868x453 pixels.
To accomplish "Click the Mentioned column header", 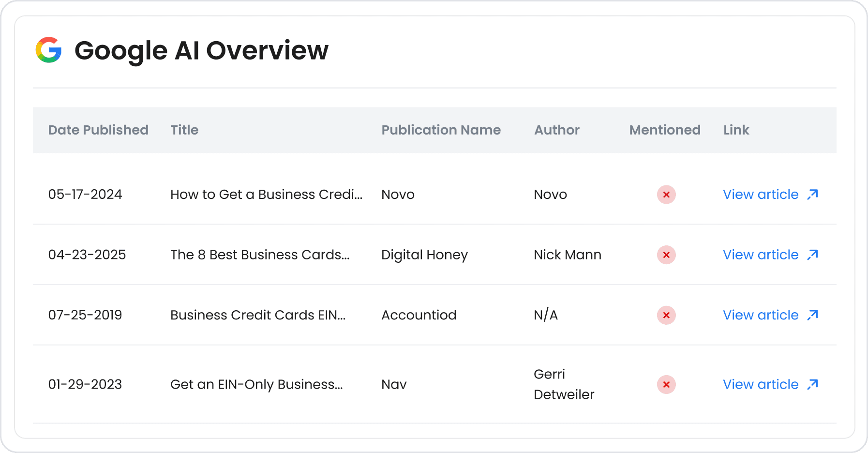I will tap(665, 130).
